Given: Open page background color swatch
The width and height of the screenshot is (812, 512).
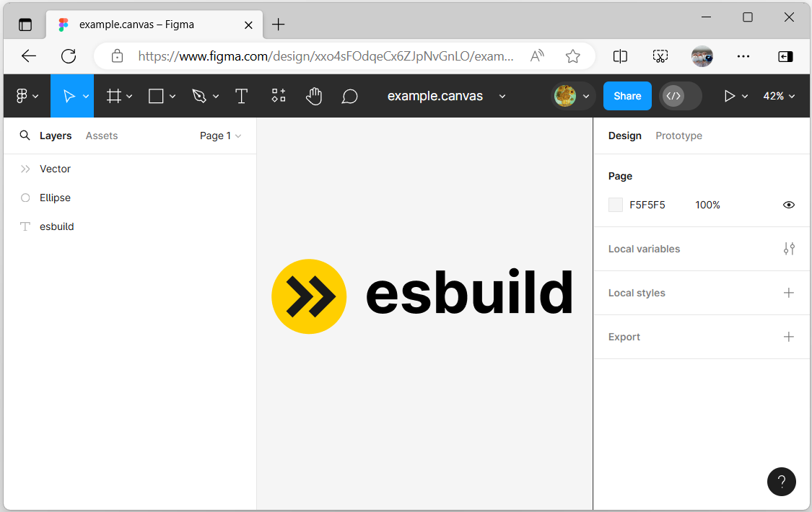Looking at the screenshot, I should 615,205.
